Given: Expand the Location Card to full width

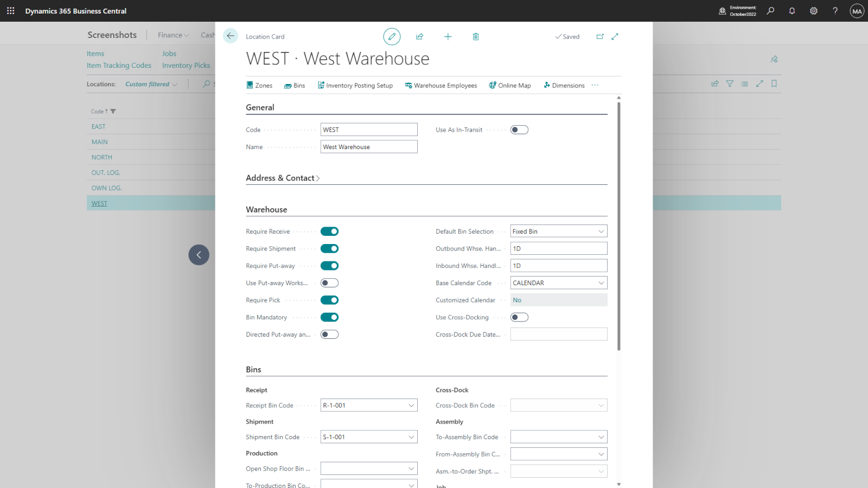Looking at the screenshot, I should point(615,36).
